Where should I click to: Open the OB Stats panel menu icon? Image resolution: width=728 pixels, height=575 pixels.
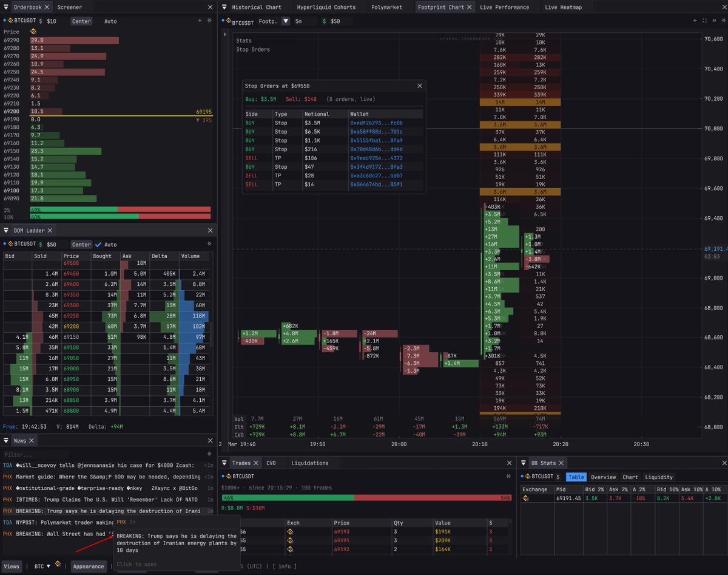point(524,463)
